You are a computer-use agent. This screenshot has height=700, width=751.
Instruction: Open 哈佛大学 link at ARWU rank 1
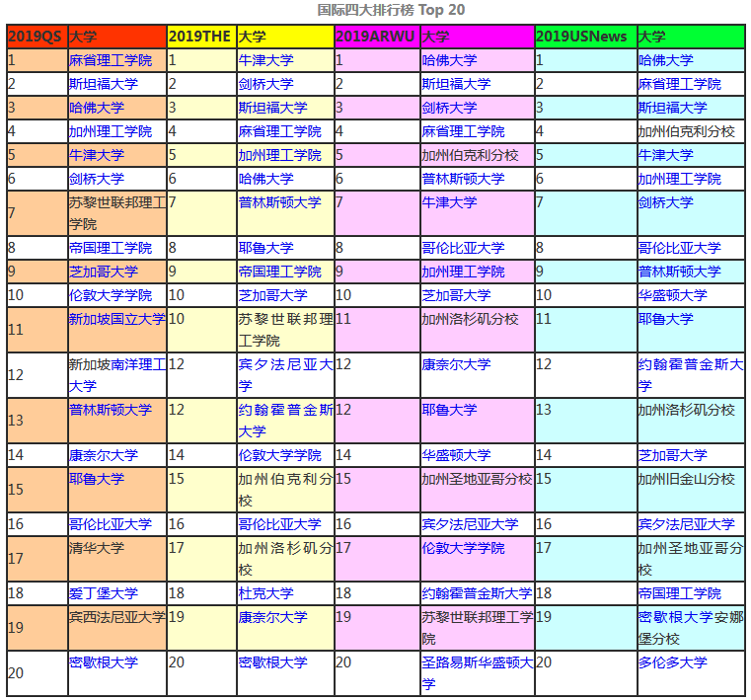click(x=449, y=60)
